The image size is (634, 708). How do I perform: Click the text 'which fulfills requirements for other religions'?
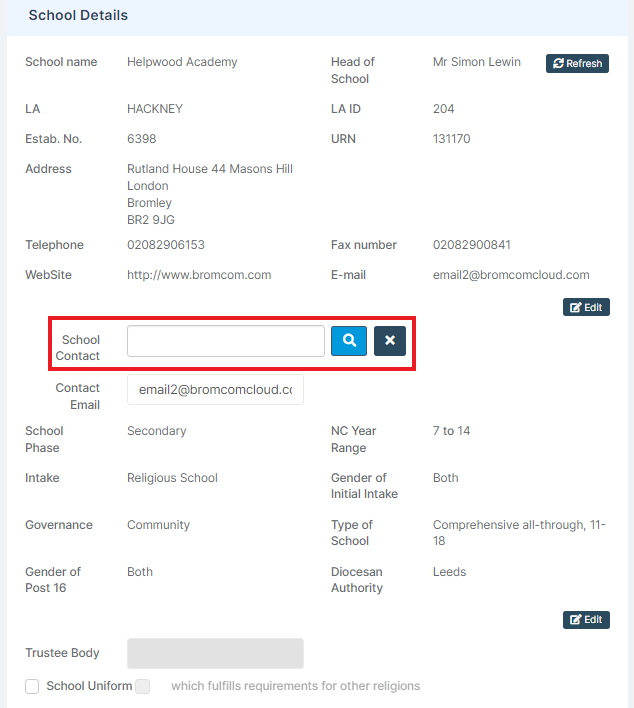295,686
